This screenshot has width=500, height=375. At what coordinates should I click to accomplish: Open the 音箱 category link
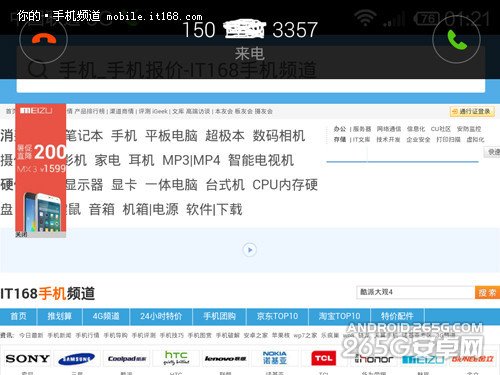point(102,209)
